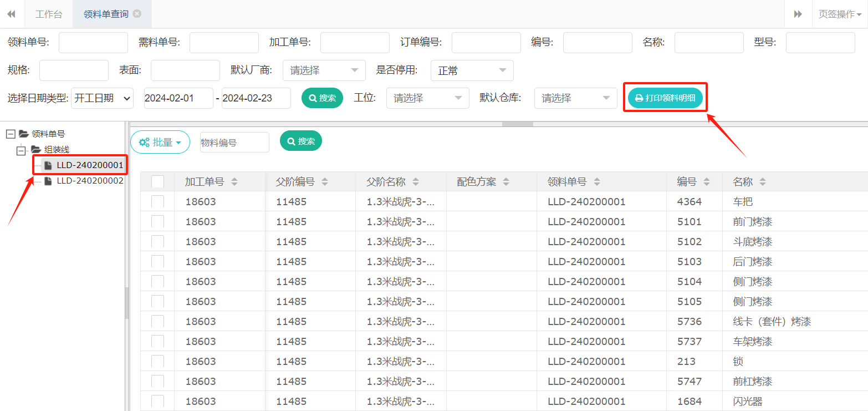Open the 默认厂商 dropdown
This screenshot has width=868, height=411.
324,70
